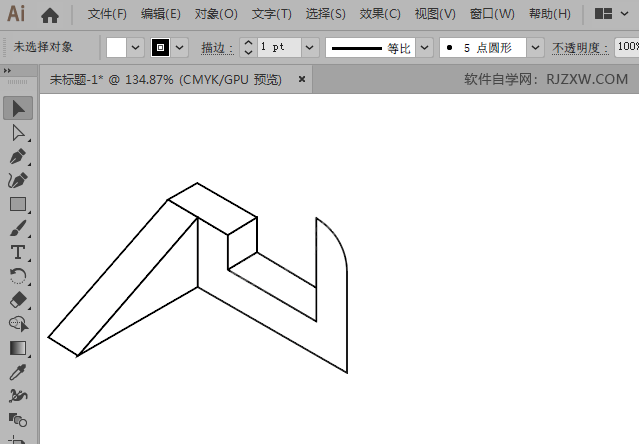The image size is (639, 444).
Task: Select the Selection (black arrow) tool
Action: click(18, 108)
